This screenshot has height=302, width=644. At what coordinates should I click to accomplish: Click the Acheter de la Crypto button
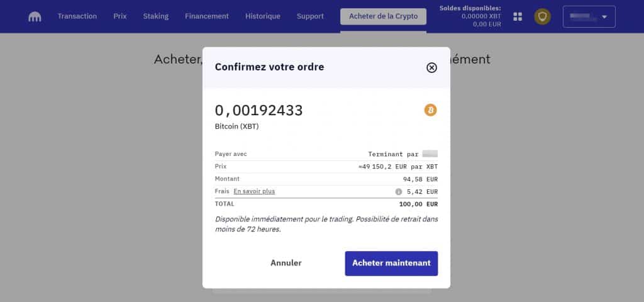(383, 16)
